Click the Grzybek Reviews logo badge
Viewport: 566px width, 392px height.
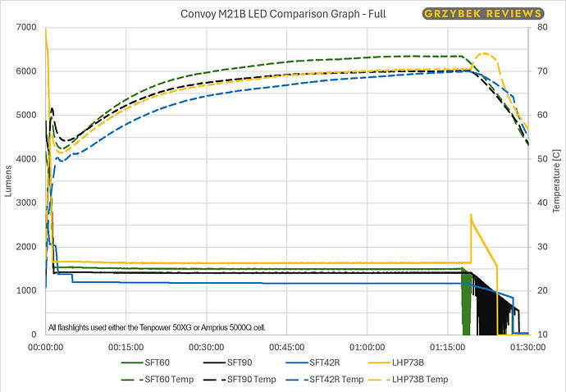[x=482, y=14]
